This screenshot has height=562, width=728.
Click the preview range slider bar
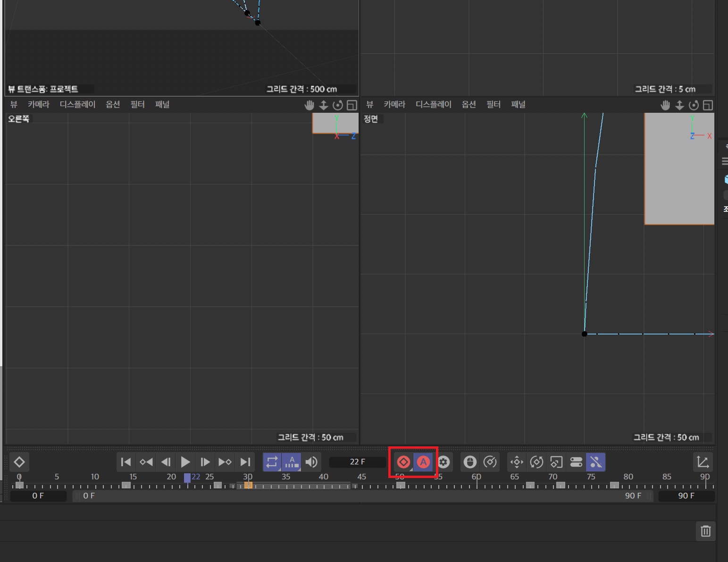pos(363,496)
